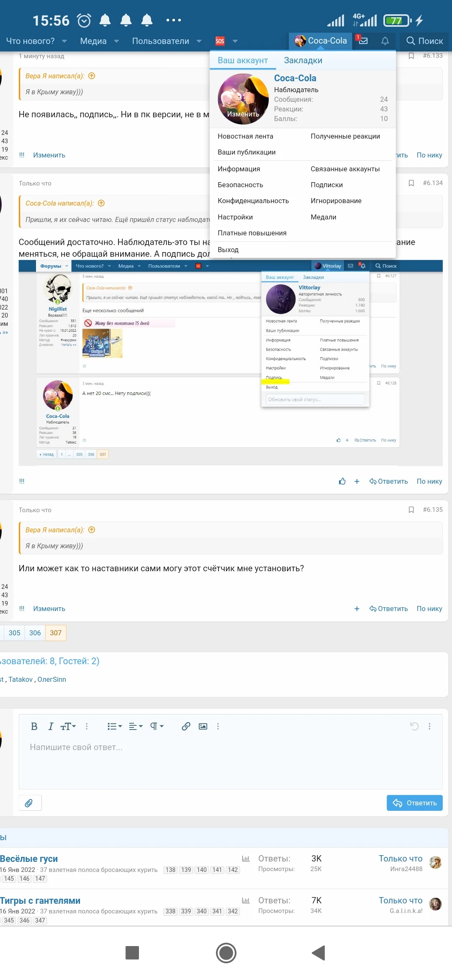
Task: Add post #6.135 to multi-quote
Action: tap(357, 609)
